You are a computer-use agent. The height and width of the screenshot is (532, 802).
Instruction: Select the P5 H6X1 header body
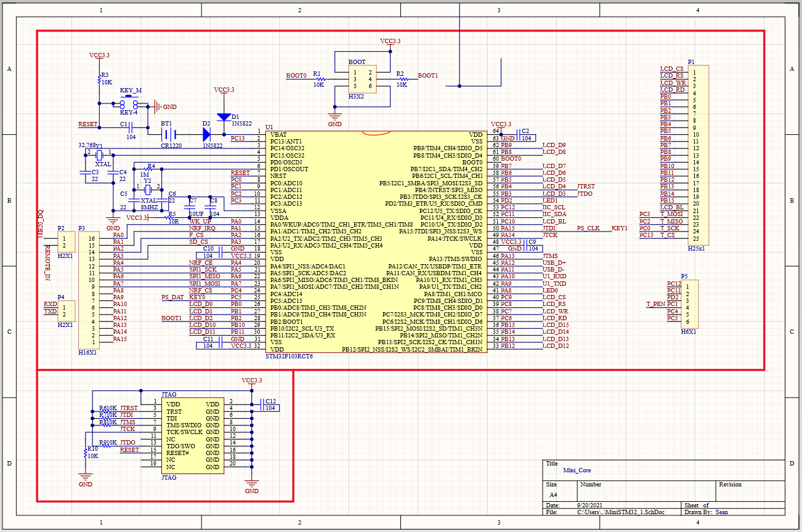tap(690, 304)
